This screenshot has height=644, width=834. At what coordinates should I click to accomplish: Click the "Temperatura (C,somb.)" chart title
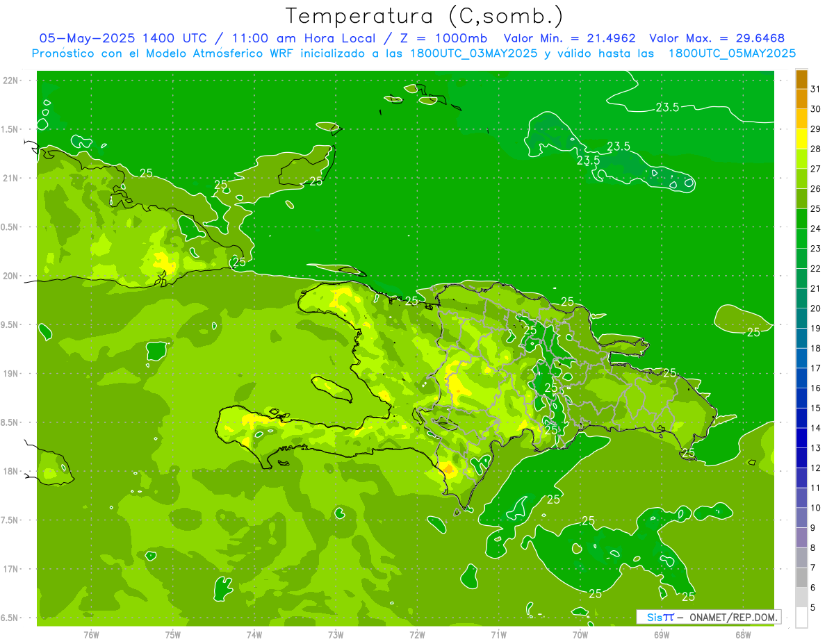tap(425, 16)
